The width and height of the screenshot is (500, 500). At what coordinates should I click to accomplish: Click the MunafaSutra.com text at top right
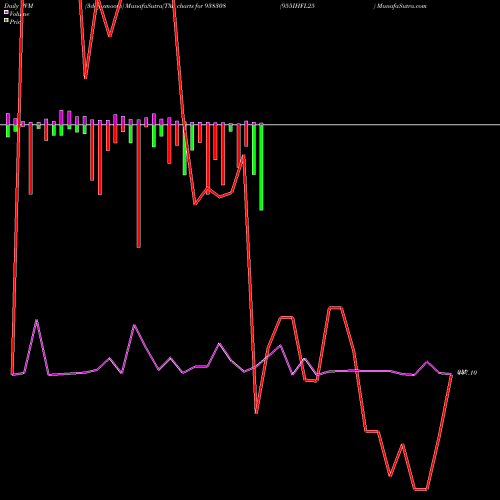tap(402, 6)
